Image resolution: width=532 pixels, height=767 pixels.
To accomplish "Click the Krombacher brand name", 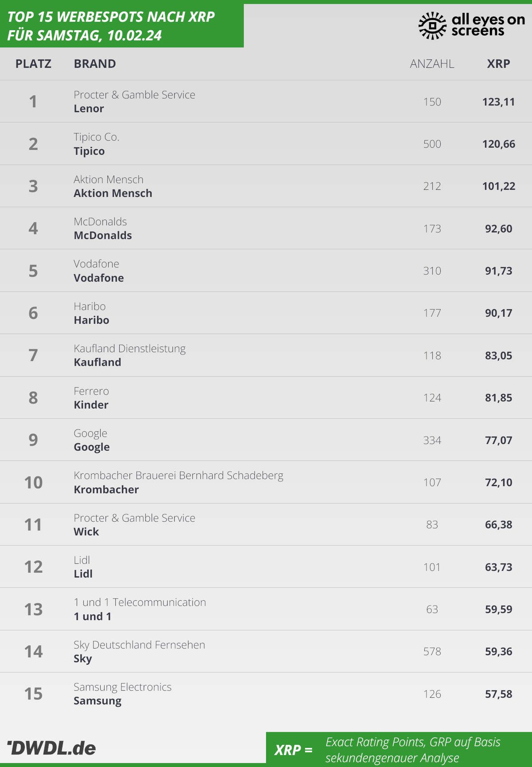I will (x=106, y=490).
